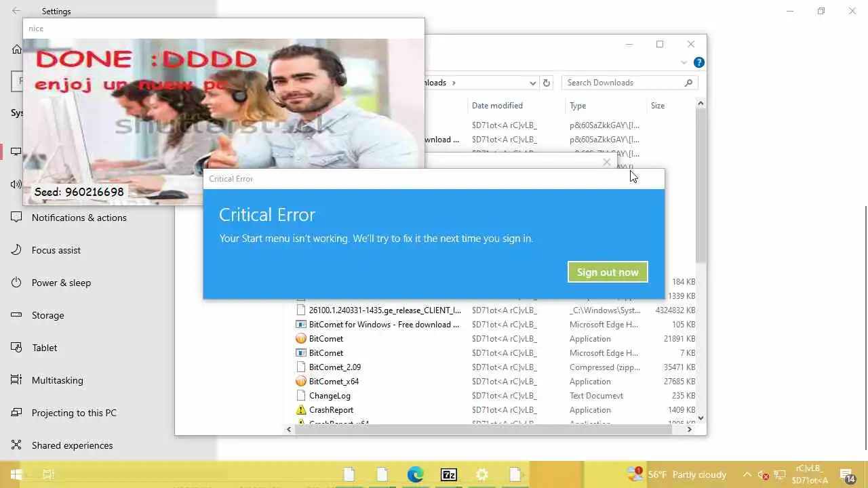Click the Search Downloads field
868x488 pixels.
point(629,83)
